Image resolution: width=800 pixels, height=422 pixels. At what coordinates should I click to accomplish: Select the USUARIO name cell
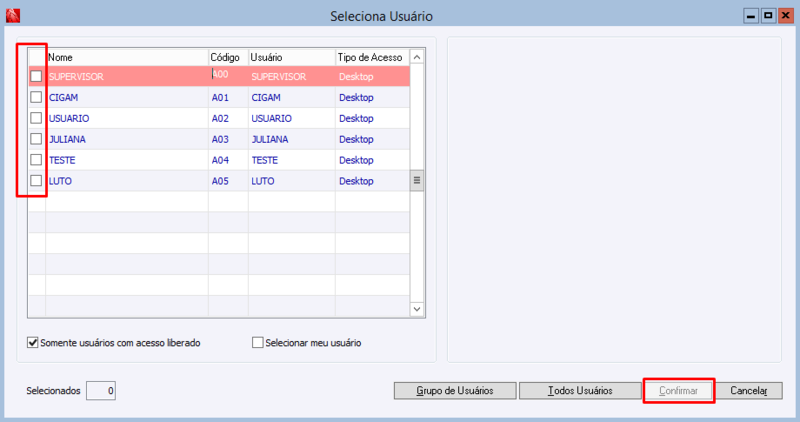[127, 118]
